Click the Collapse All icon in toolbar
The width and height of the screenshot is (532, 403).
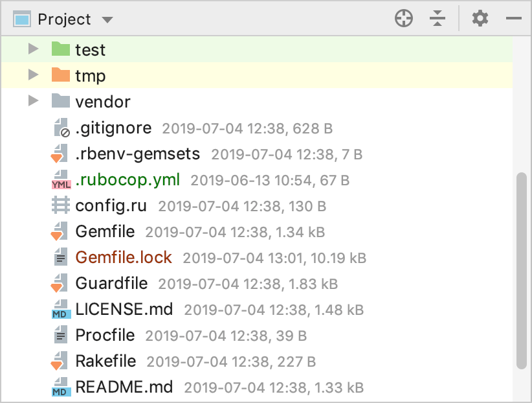pos(438,19)
